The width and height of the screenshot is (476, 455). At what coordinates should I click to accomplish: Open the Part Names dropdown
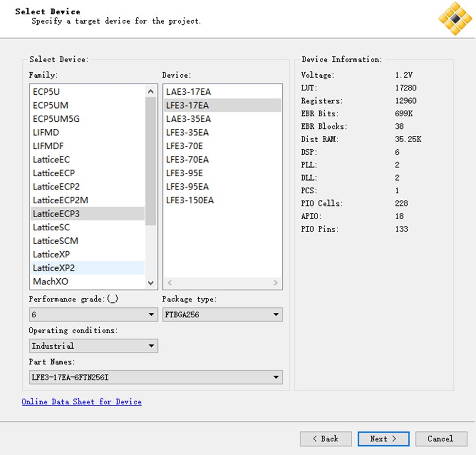[156, 377]
